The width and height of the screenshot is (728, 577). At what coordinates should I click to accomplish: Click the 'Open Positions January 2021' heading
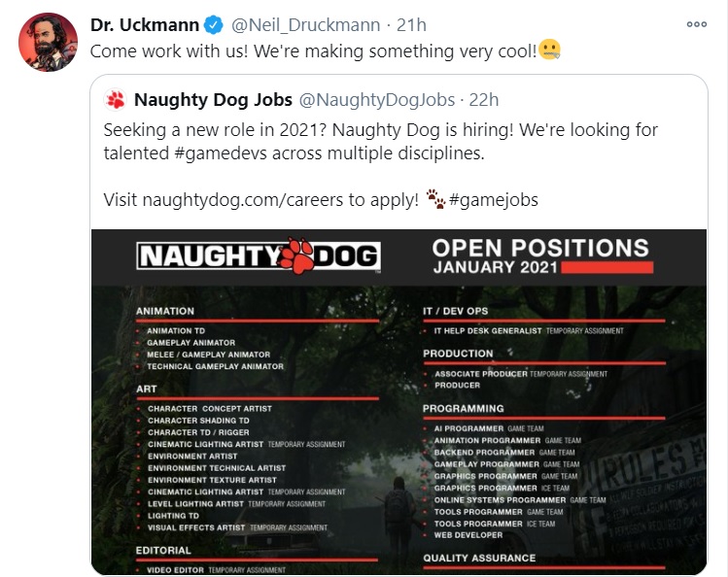539,255
